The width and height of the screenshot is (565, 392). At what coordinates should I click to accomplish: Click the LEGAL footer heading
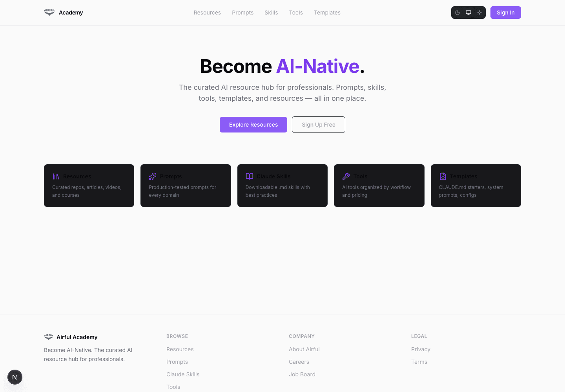coord(419,336)
